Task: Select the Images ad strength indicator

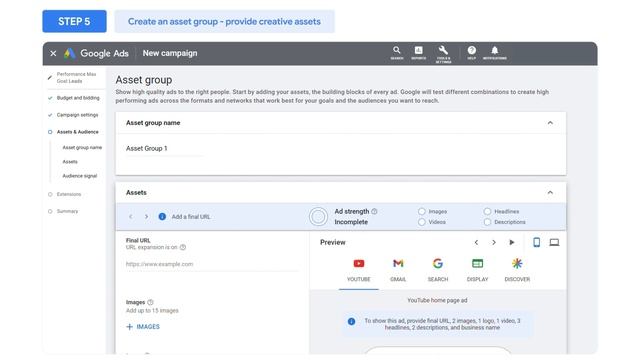Action: click(x=422, y=211)
